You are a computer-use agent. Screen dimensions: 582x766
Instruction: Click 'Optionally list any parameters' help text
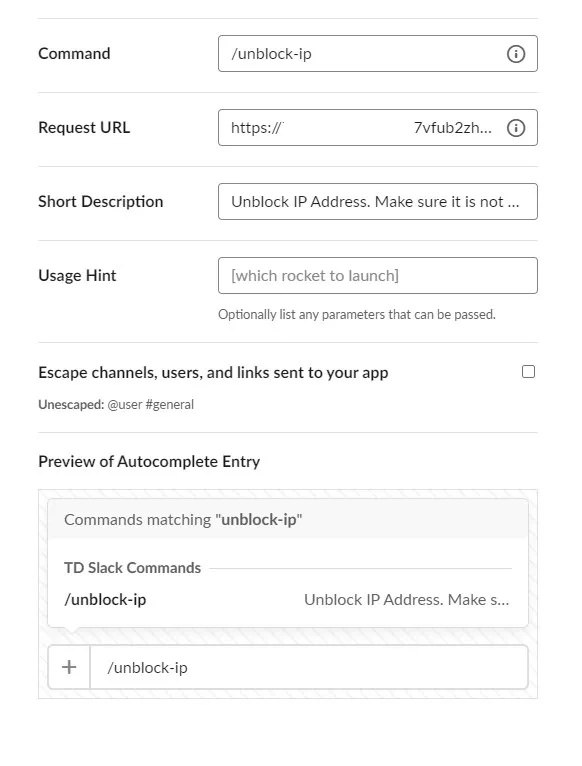(357, 315)
